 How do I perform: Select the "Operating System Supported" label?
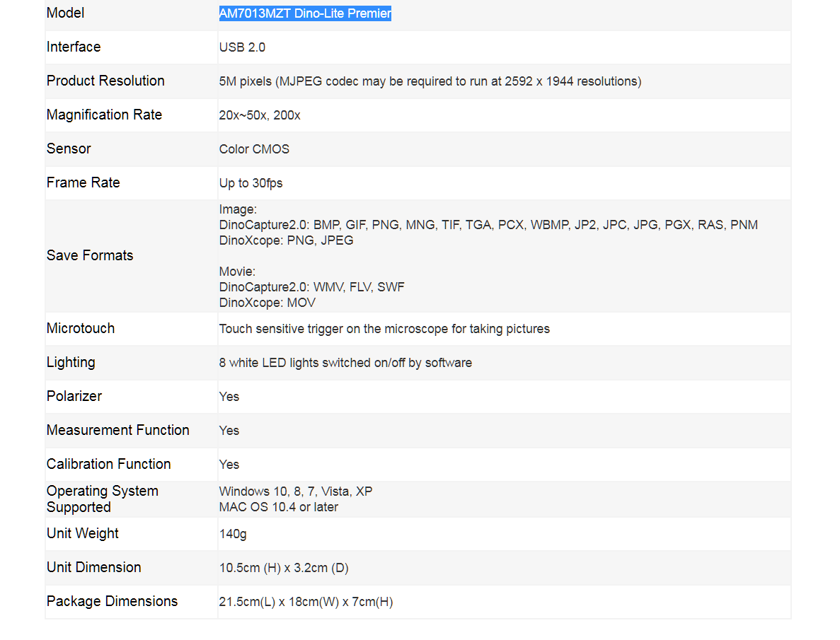pyautogui.click(x=103, y=499)
